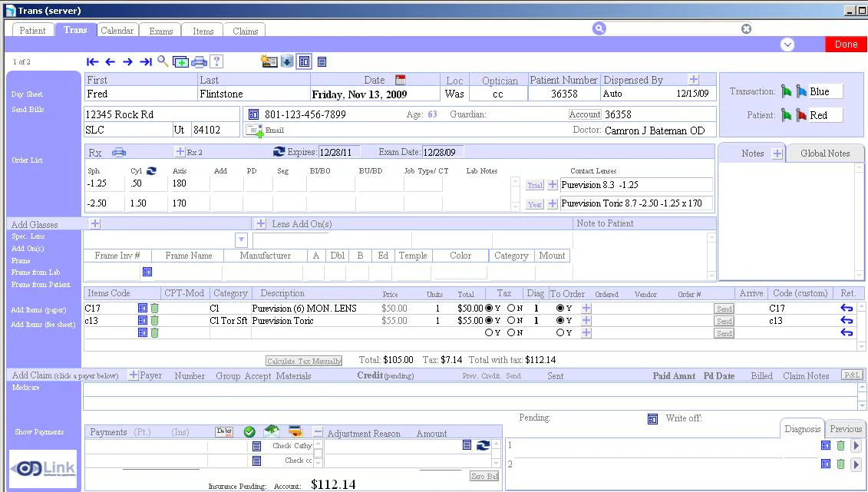Toggle To Order Y for the C17 row
The height and width of the screenshot is (492, 868).
(x=560, y=309)
